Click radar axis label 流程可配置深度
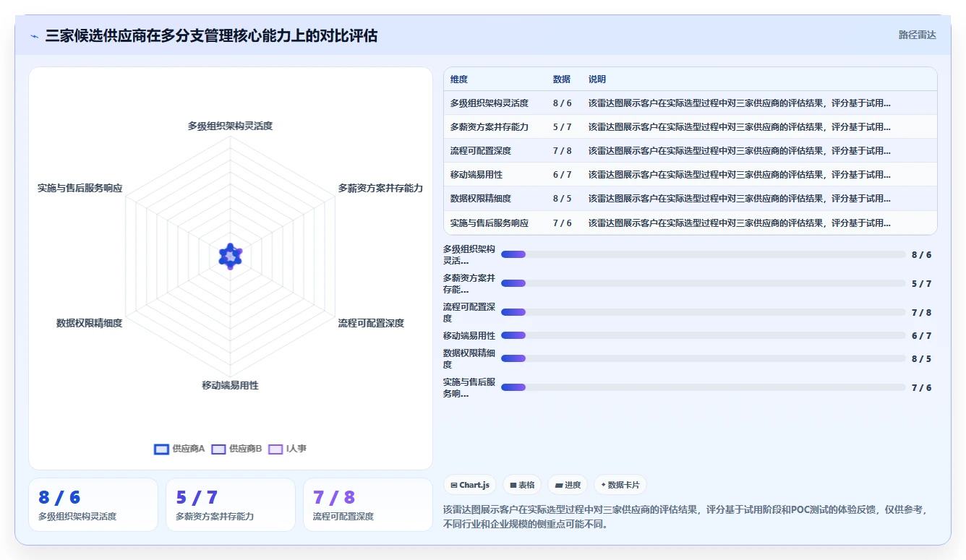The width and height of the screenshot is (966, 560). click(371, 323)
